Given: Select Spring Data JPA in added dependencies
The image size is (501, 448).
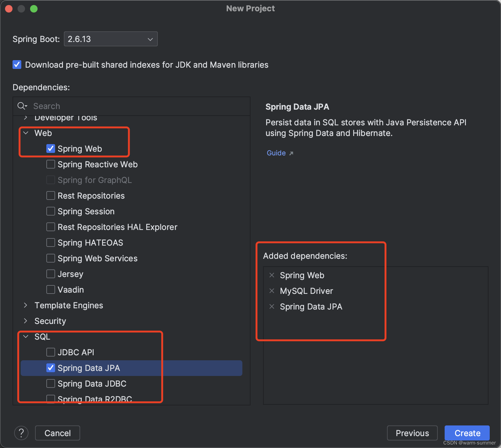Looking at the screenshot, I should (311, 306).
